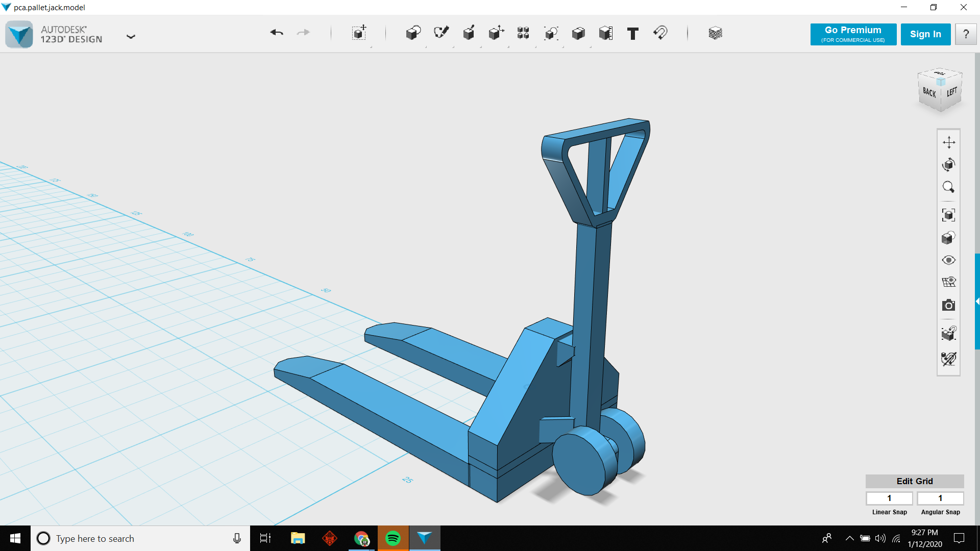Select the Measure tool

[x=606, y=33]
